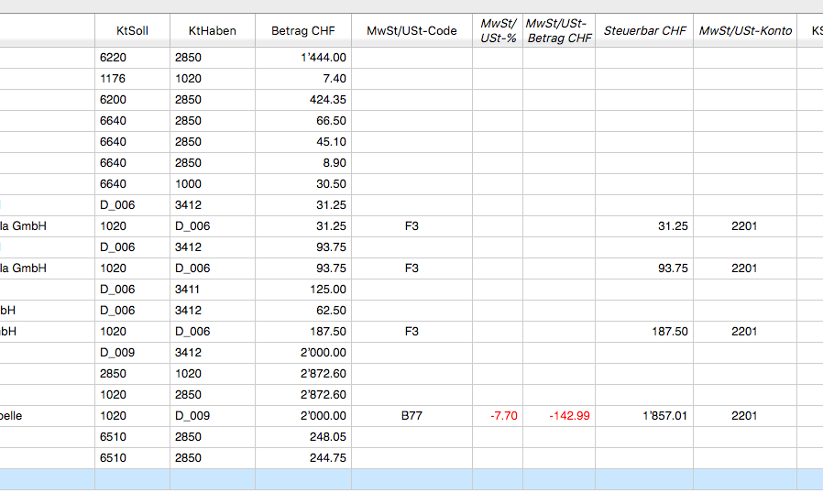Click the credit account cell 3411
This screenshot has height=504, width=823.
point(212,289)
